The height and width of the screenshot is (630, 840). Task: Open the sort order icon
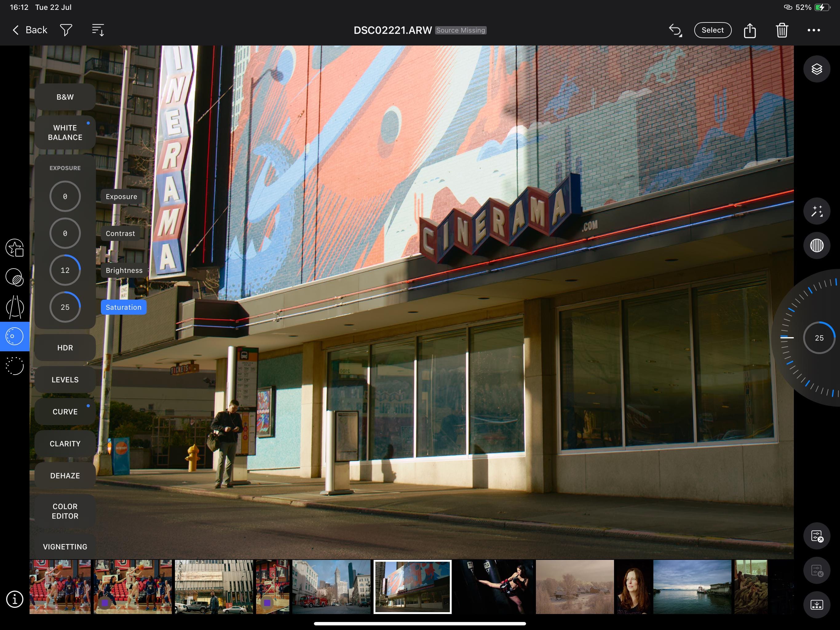point(98,30)
